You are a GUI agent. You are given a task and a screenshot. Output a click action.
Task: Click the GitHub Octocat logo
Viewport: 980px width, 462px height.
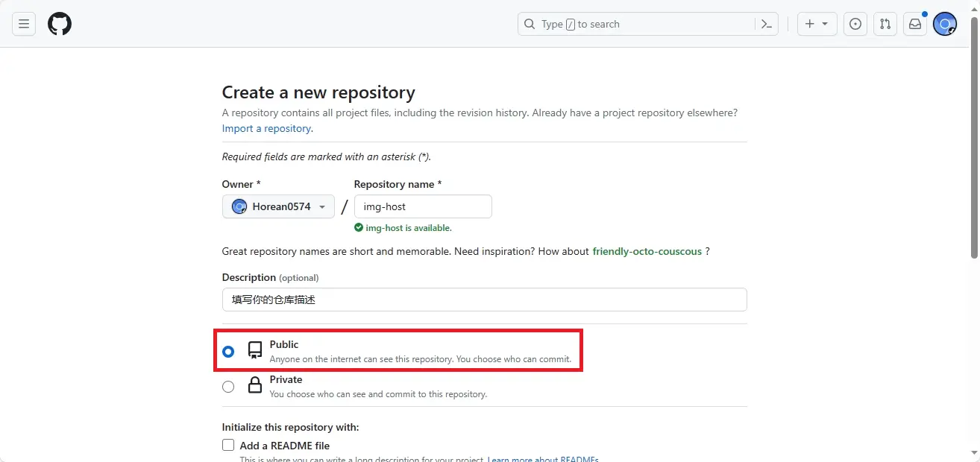[x=60, y=24]
